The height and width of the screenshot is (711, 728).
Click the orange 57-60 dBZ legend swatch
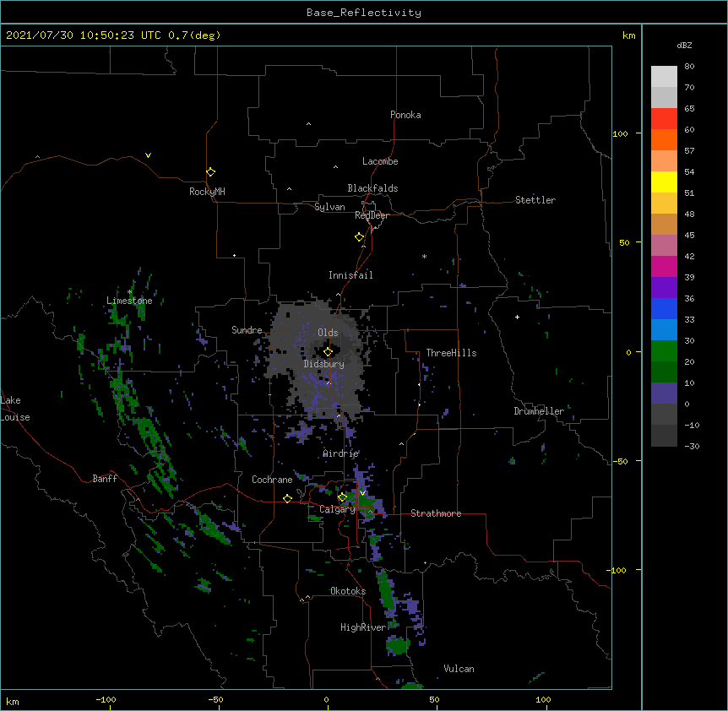[x=664, y=139]
